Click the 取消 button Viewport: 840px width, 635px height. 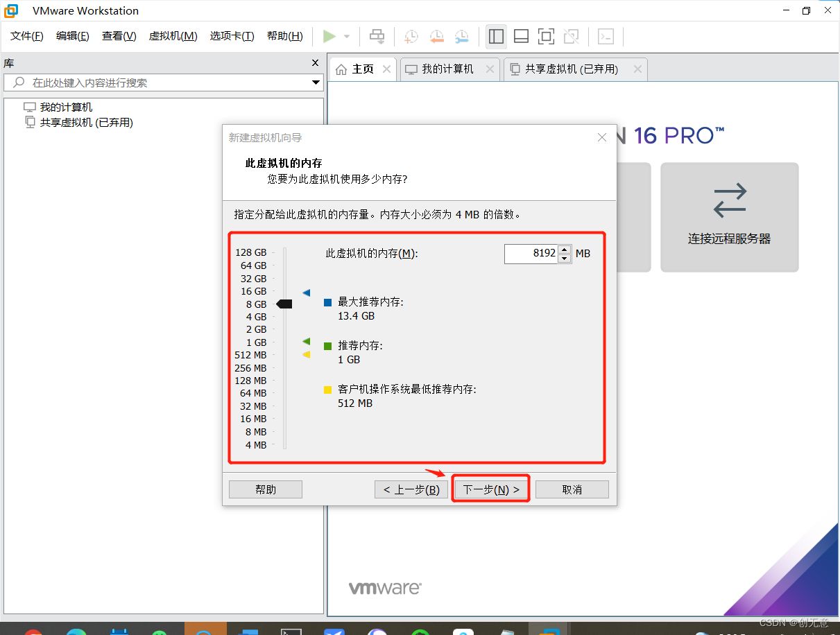point(572,489)
